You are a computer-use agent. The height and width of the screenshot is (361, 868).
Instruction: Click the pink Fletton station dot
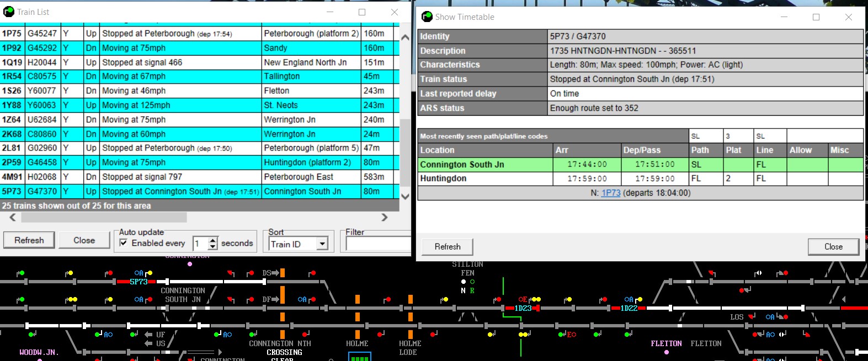[667, 352]
